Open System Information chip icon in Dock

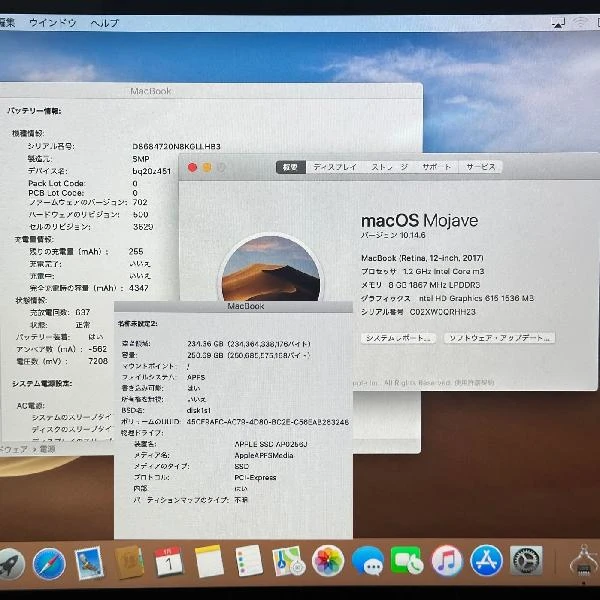pos(584,562)
